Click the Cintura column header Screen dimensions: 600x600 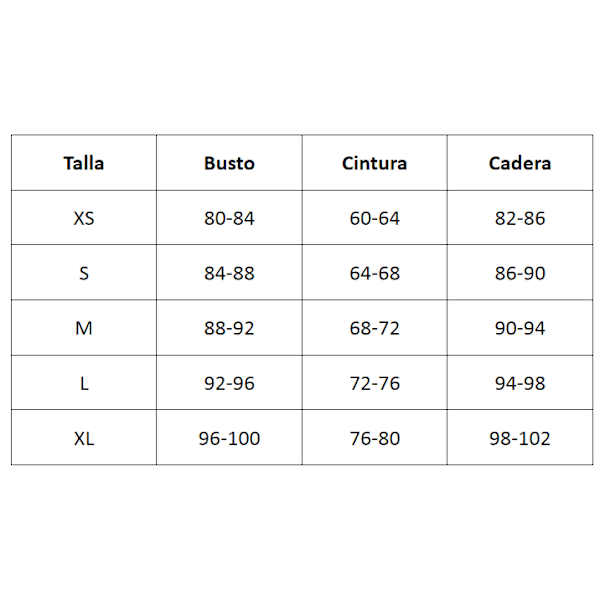point(374,163)
